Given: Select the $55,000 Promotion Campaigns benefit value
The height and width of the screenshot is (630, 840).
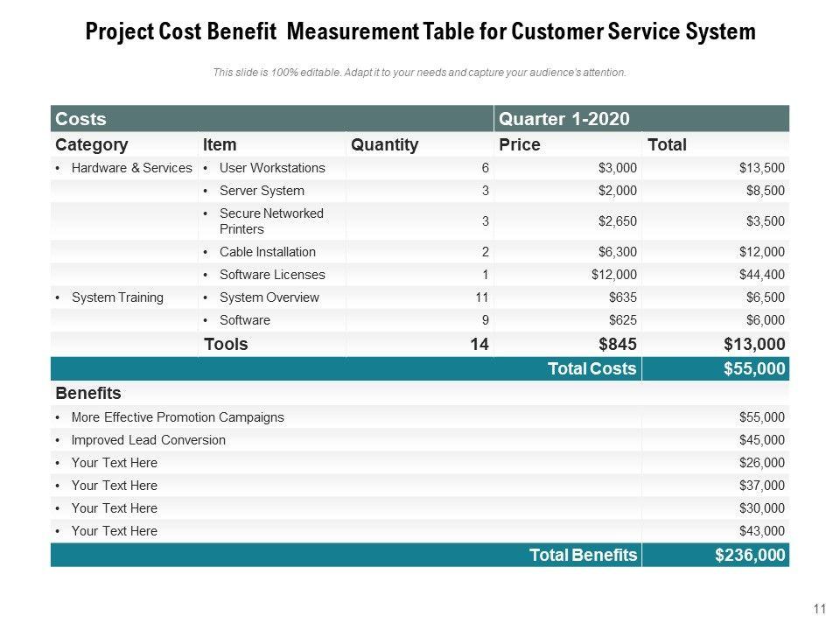Looking at the screenshot, I should pyautogui.click(x=762, y=417).
